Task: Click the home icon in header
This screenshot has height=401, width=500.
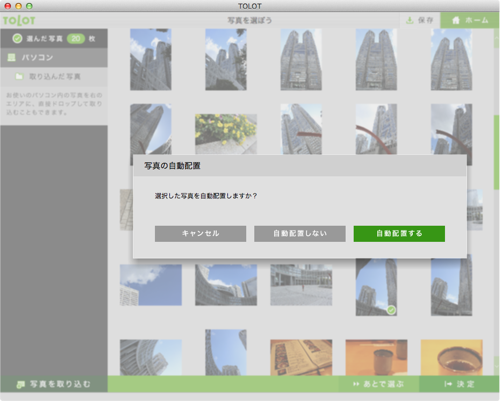Action: 456,21
